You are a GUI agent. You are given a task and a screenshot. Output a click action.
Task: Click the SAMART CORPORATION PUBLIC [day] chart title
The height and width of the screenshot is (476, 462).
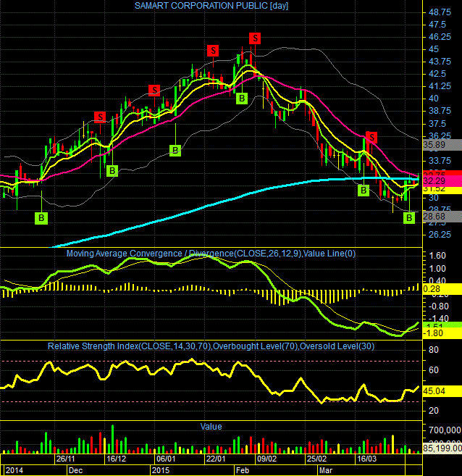click(211, 6)
